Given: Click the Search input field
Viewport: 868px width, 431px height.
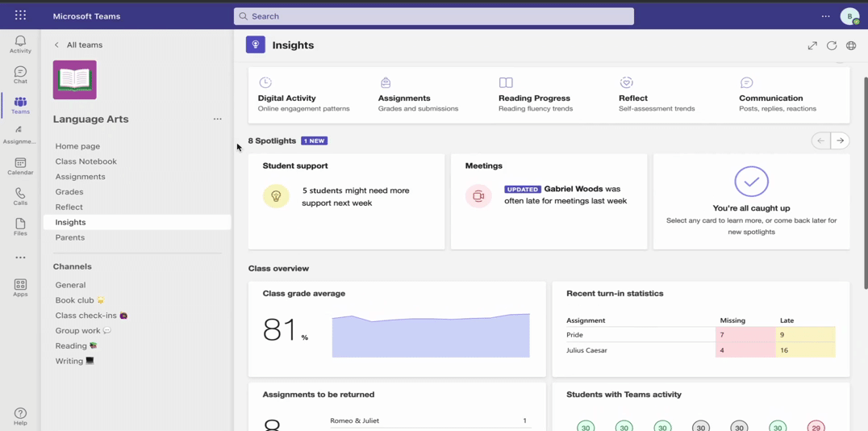Looking at the screenshot, I should point(434,16).
